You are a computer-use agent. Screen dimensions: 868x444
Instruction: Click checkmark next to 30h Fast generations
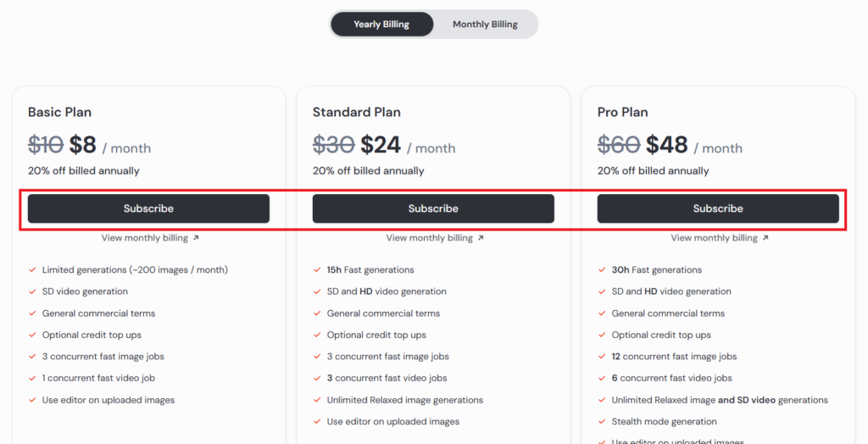(x=602, y=270)
